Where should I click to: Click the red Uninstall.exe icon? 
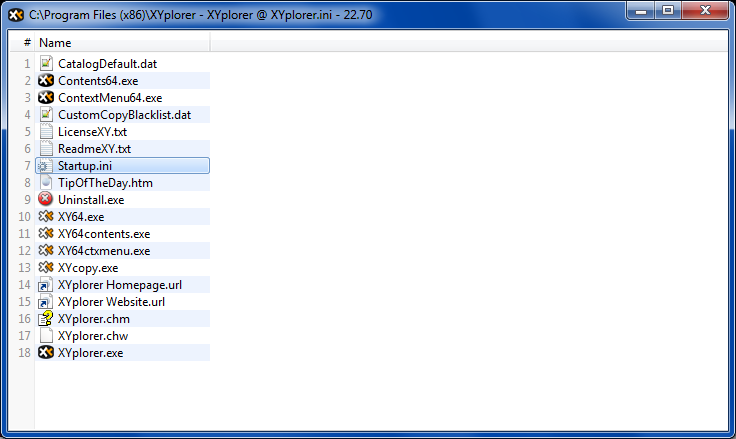(x=46, y=199)
